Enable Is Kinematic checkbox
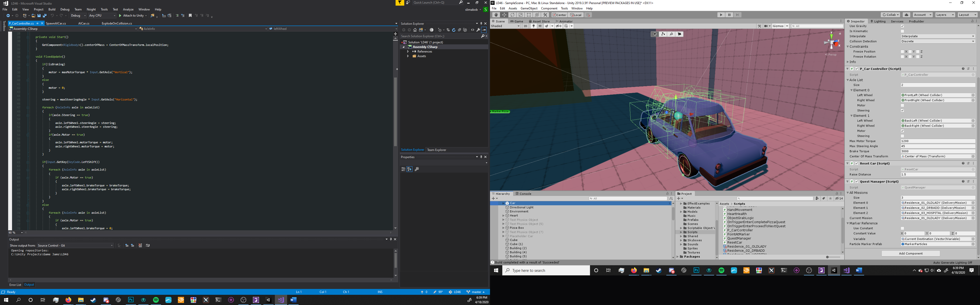The image size is (980, 305). (x=902, y=31)
